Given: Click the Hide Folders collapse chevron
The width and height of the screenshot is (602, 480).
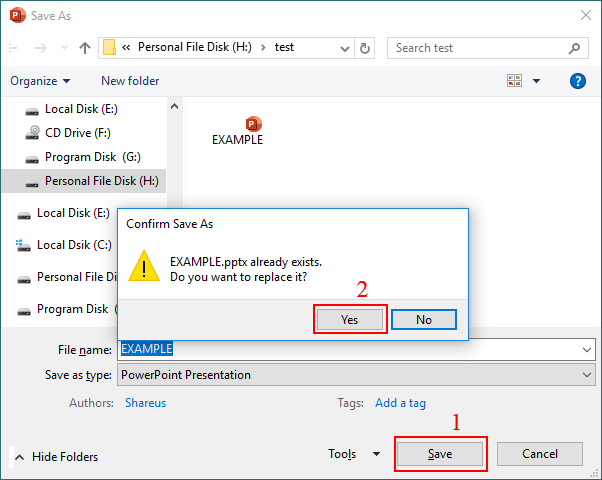Looking at the screenshot, I should [x=20, y=457].
